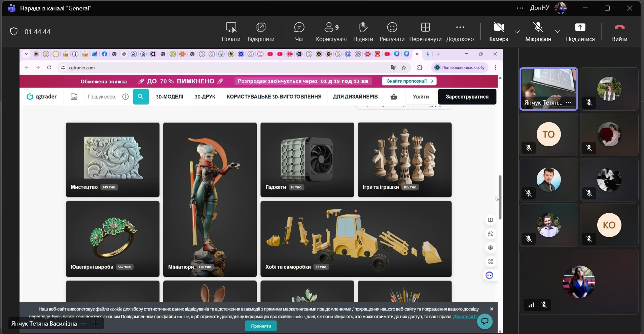
Task: Open the Реагувати reactions menu
Action: (x=392, y=32)
